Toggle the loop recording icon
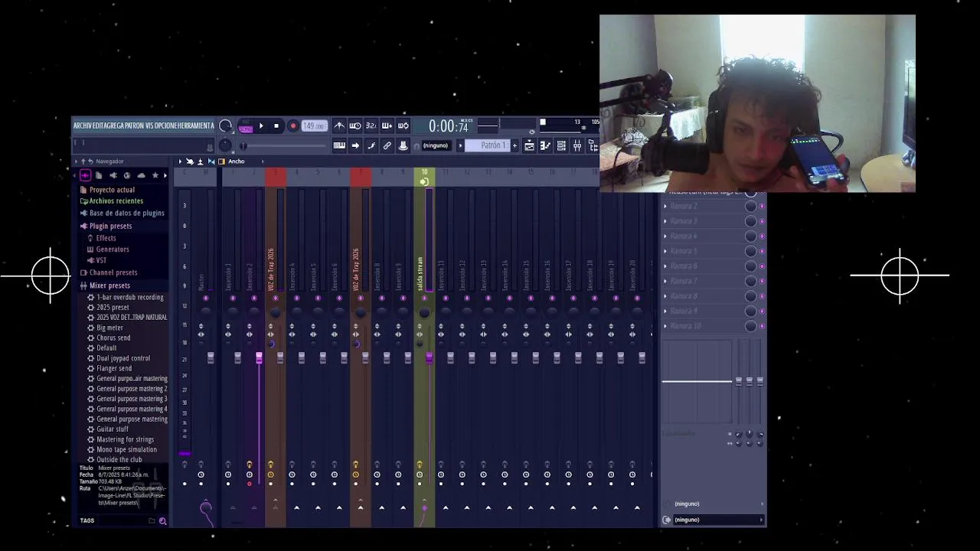The height and width of the screenshot is (551, 980). (x=403, y=126)
